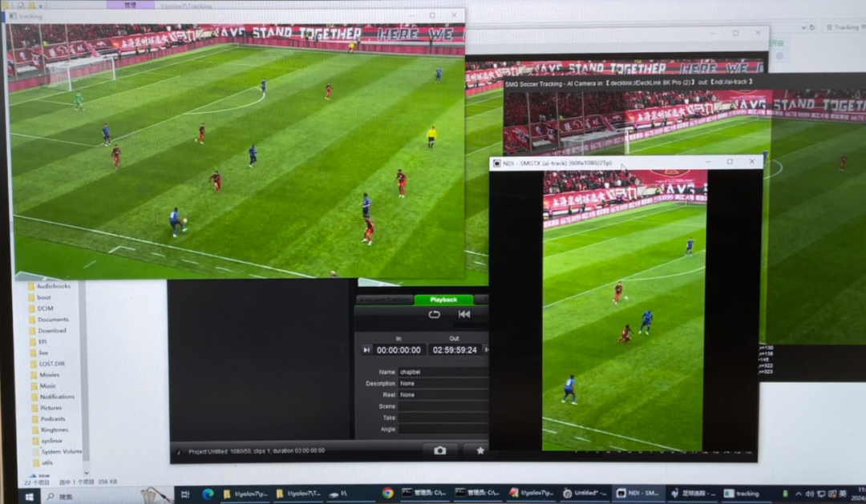866x504 pixels.
Task: Click the Out timecode field 02:59:59:24
Action: tap(455, 350)
